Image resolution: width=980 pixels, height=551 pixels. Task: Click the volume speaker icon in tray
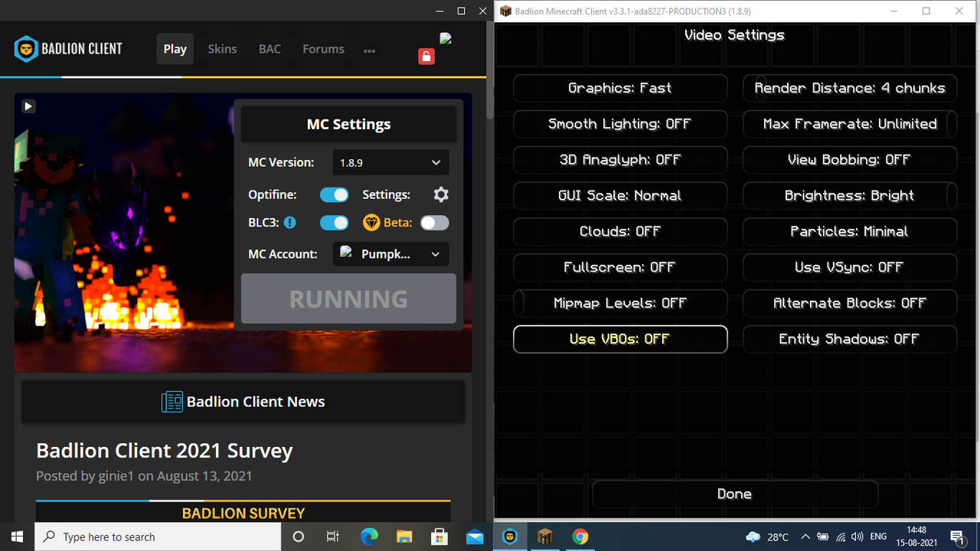point(857,536)
